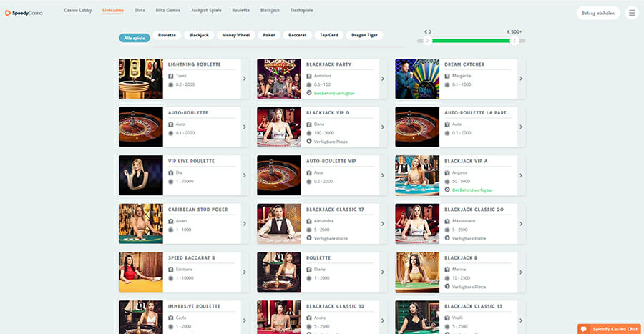Expand the Blackjack Classic 17 arrow
The height and width of the screenshot is (334, 644).
click(383, 224)
